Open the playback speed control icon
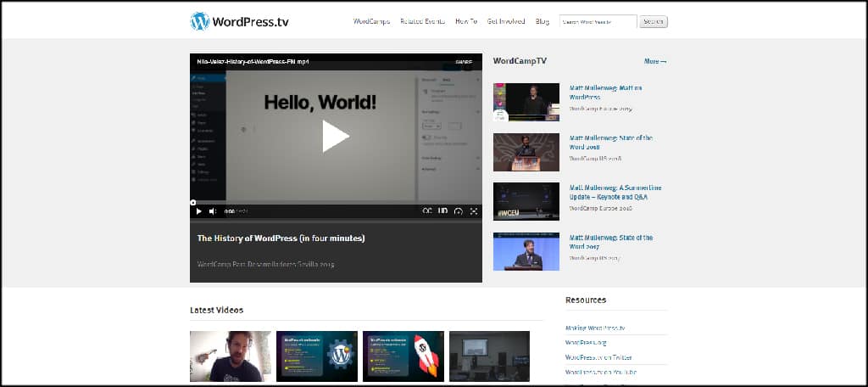This screenshot has height=387, width=868. [459, 211]
